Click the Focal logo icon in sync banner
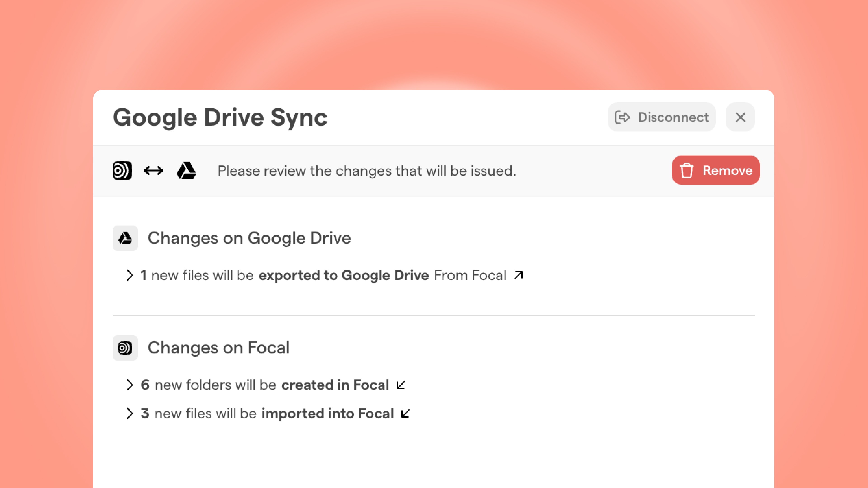The image size is (868, 488). coord(122,170)
